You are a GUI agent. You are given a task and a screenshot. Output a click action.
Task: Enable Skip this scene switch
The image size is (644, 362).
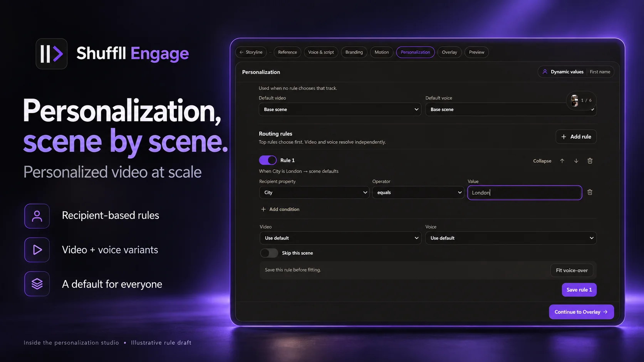(269, 253)
